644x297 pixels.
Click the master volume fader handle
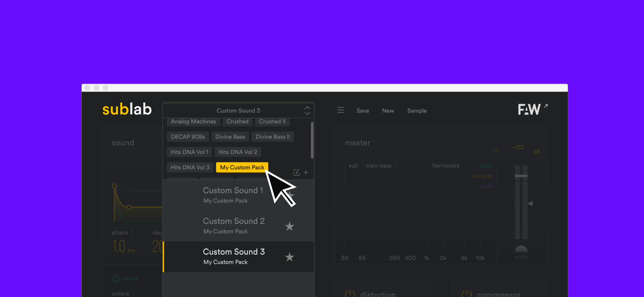(x=521, y=176)
